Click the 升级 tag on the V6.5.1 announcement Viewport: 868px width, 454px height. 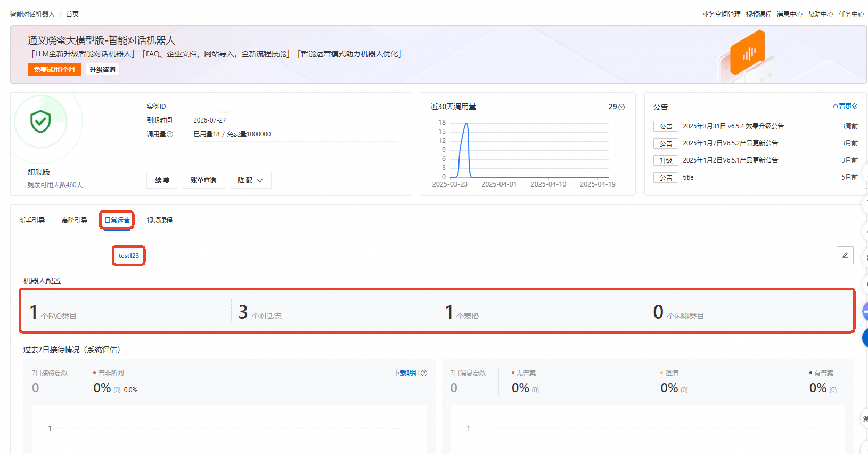pyautogui.click(x=666, y=160)
